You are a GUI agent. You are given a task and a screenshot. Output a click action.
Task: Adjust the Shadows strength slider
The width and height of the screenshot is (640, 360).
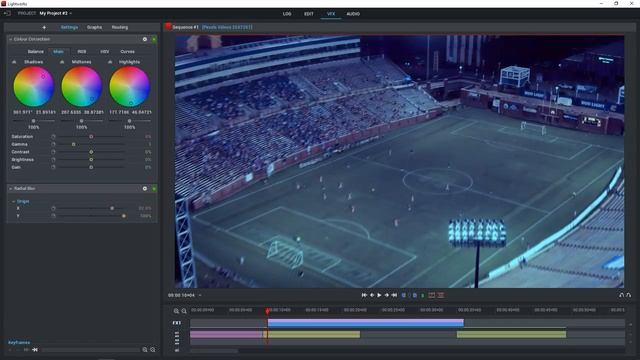tap(33, 121)
